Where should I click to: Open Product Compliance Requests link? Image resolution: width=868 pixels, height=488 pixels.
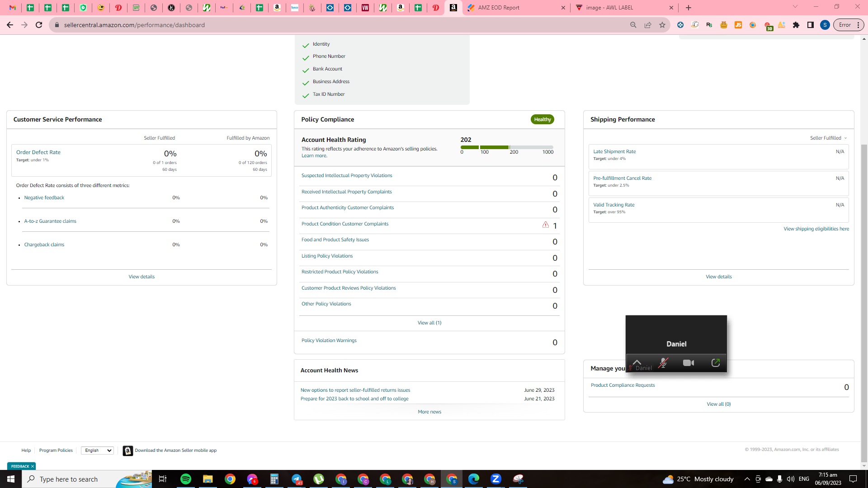point(623,385)
